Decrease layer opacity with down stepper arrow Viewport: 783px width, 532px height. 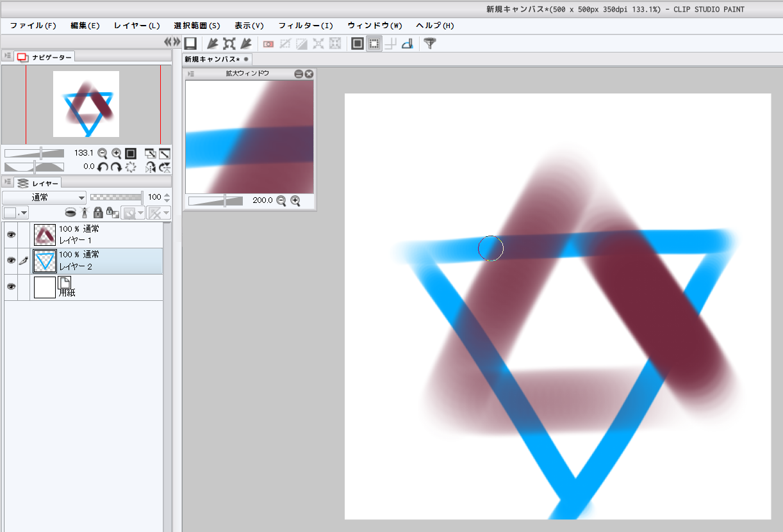(x=167, y=200)
